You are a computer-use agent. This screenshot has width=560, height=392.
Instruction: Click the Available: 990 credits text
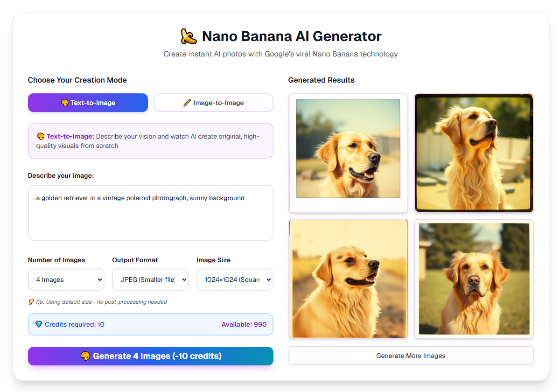[244, 324]
